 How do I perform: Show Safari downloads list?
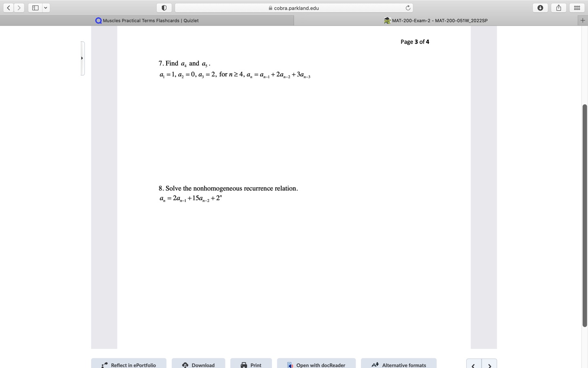pos(540,8)
